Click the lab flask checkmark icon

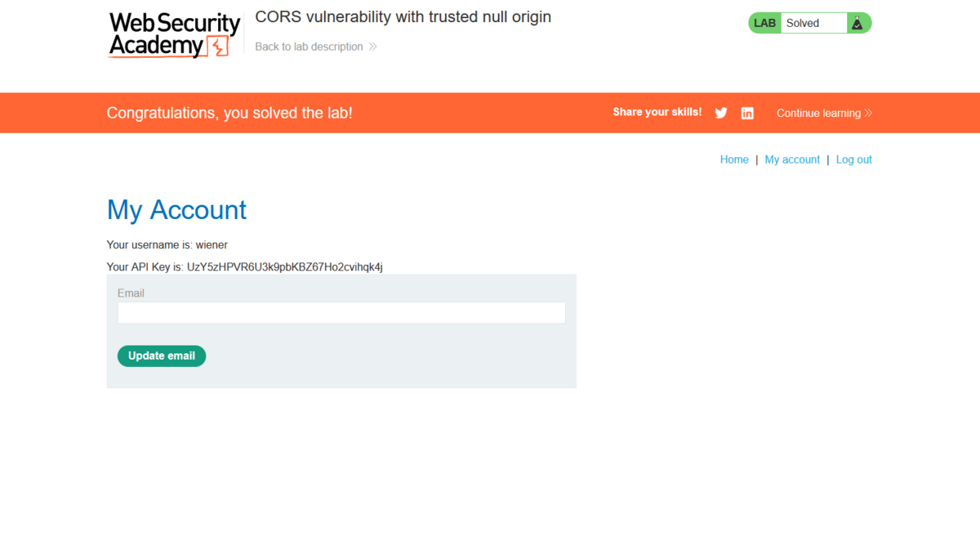[x=858, y=23]
